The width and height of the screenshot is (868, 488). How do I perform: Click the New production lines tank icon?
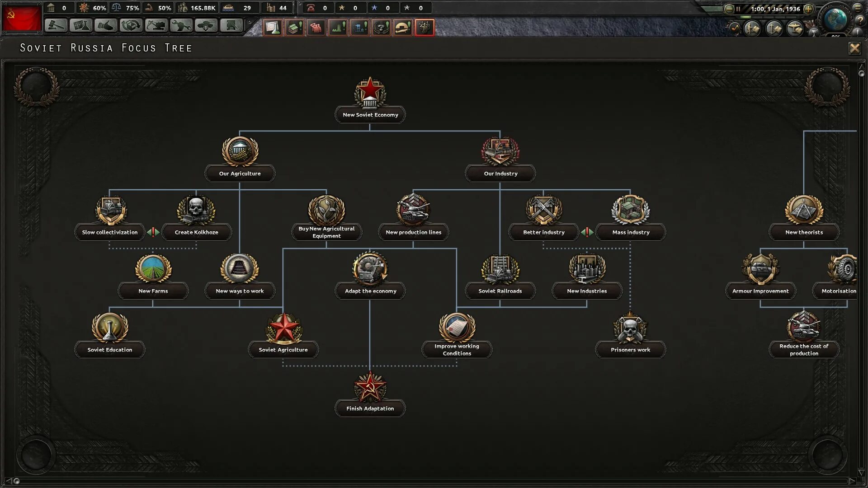coord(413,209)
